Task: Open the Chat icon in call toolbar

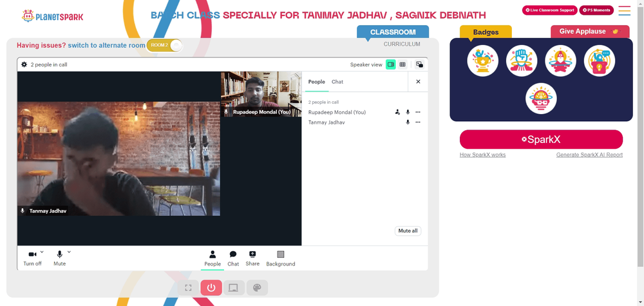Action: coord(233,258)
